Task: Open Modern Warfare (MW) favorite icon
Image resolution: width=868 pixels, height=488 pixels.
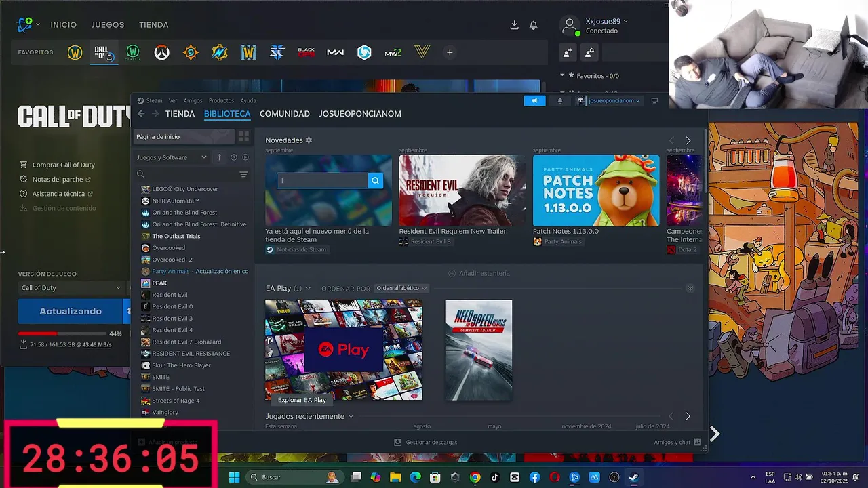Action: (335, 52)
